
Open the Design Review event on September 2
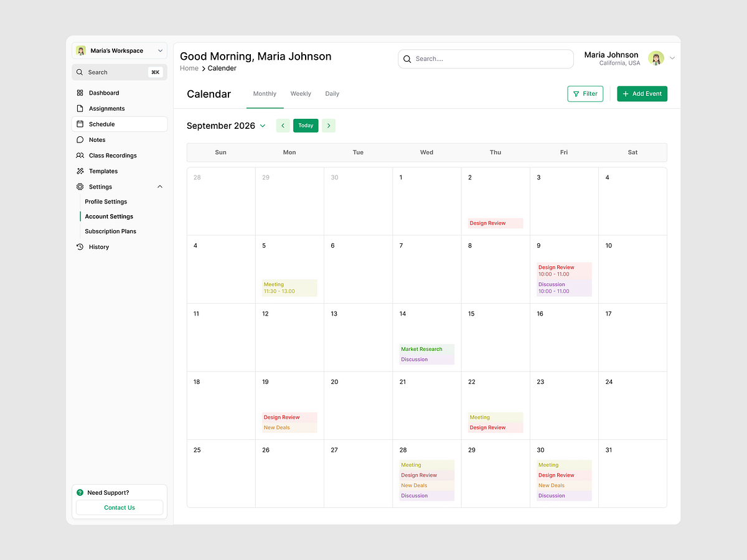click(496, 223)
